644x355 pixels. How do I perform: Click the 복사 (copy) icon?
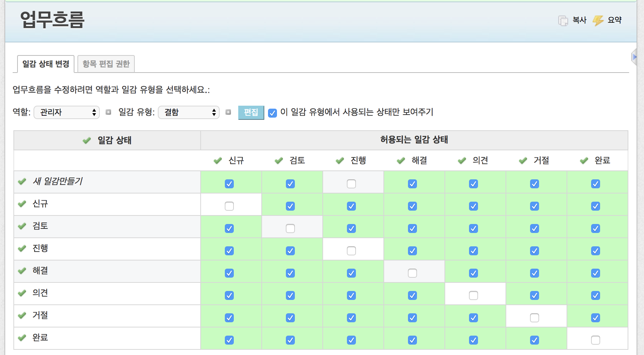(x=563, y=20)
